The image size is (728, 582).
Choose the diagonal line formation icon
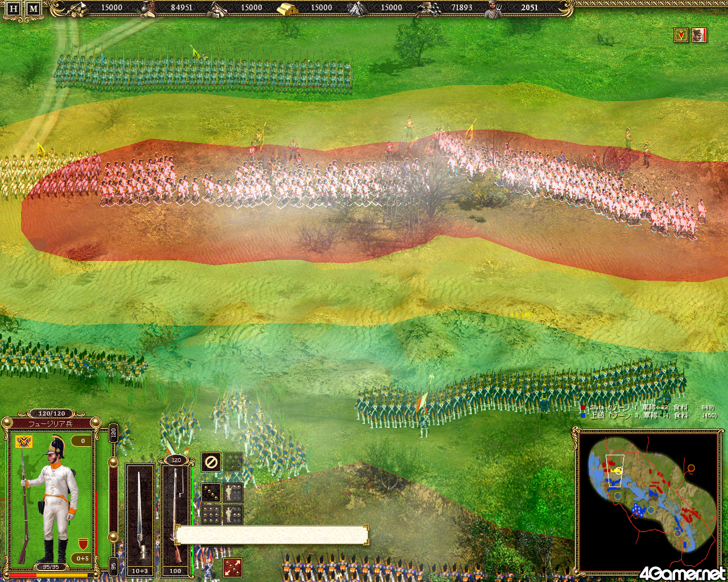210,492
